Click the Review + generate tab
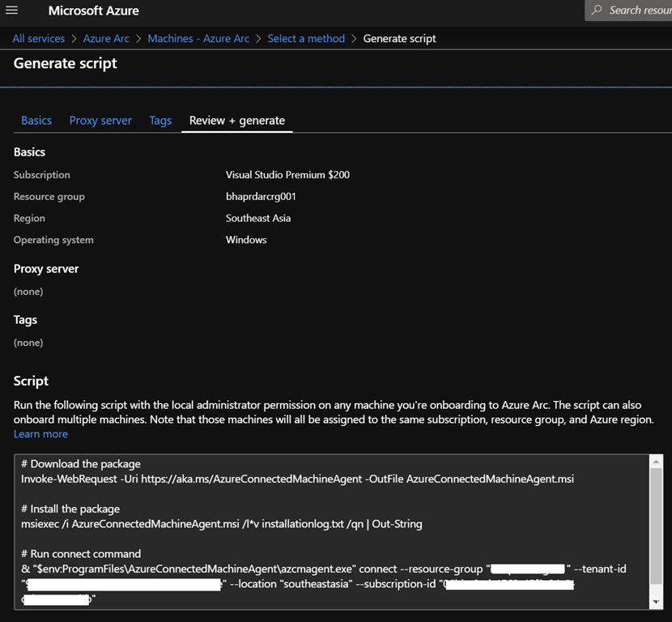This screenshot has width=672, height=622. click(x=237, y=120)
